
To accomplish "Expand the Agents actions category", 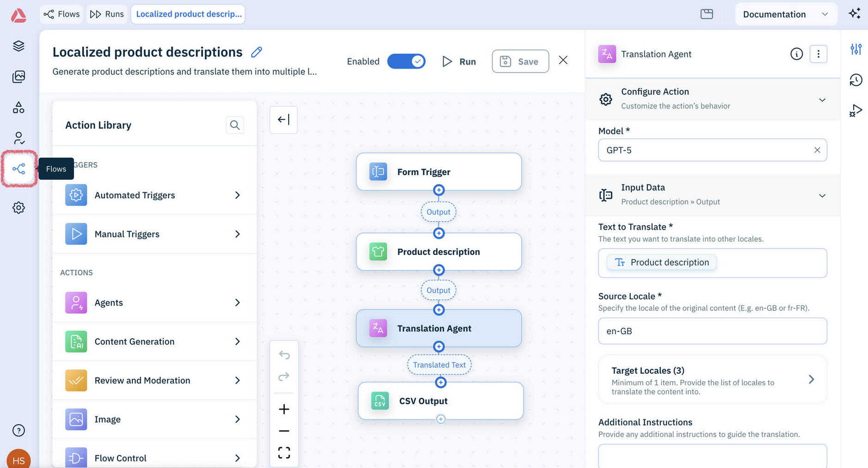I will [154, 303].
